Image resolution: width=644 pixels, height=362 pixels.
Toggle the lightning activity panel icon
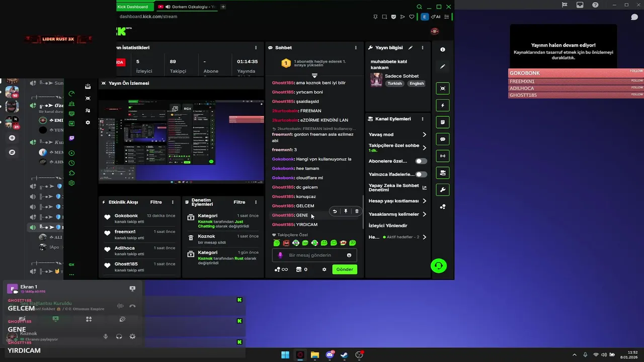click(x=443, y=106)
